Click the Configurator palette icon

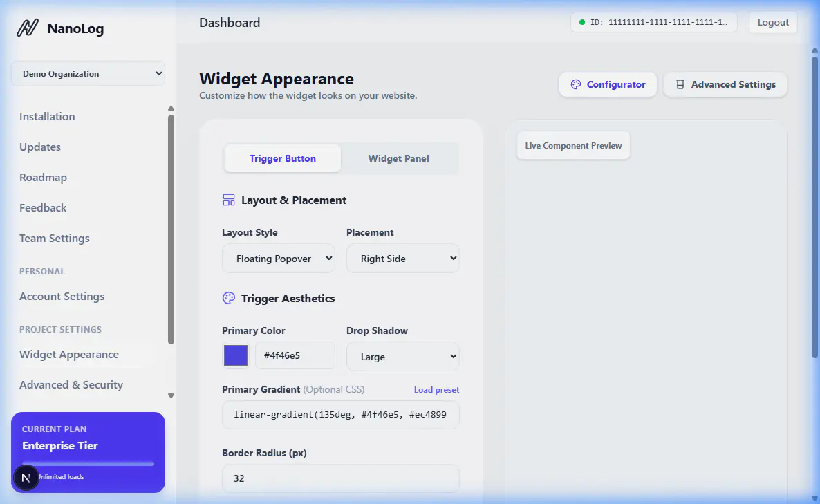[576, 85]
